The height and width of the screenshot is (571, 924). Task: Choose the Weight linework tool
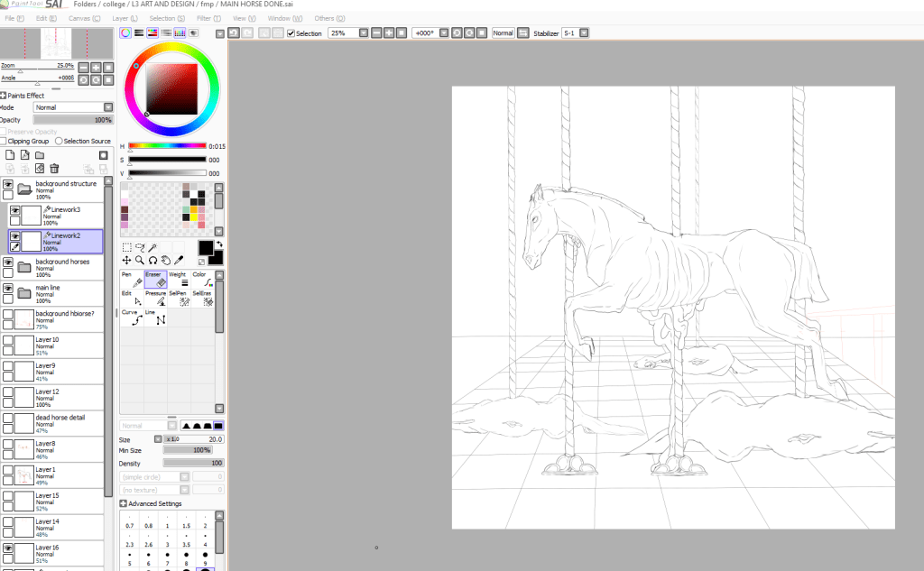180,280
